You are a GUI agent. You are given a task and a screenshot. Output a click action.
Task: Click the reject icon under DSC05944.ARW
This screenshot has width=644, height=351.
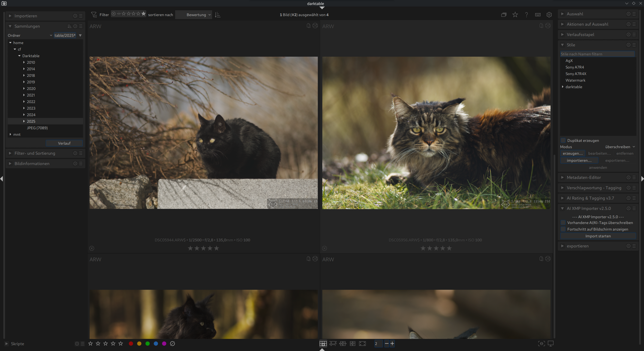click(92, 248)
